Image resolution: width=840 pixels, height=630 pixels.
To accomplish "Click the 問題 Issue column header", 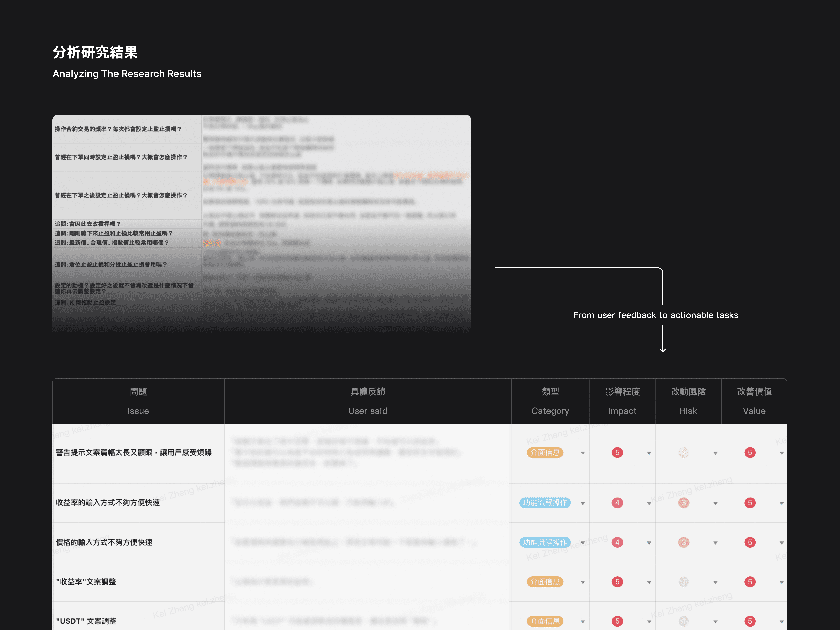I will (138, 401).
